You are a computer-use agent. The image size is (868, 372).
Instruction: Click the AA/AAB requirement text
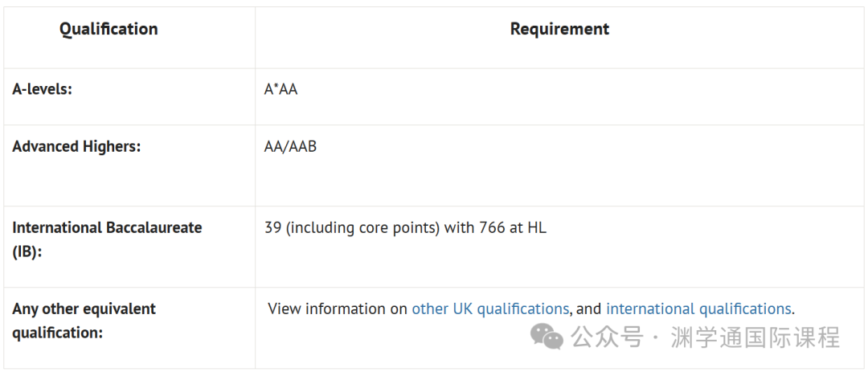click(x=290, y=147)
